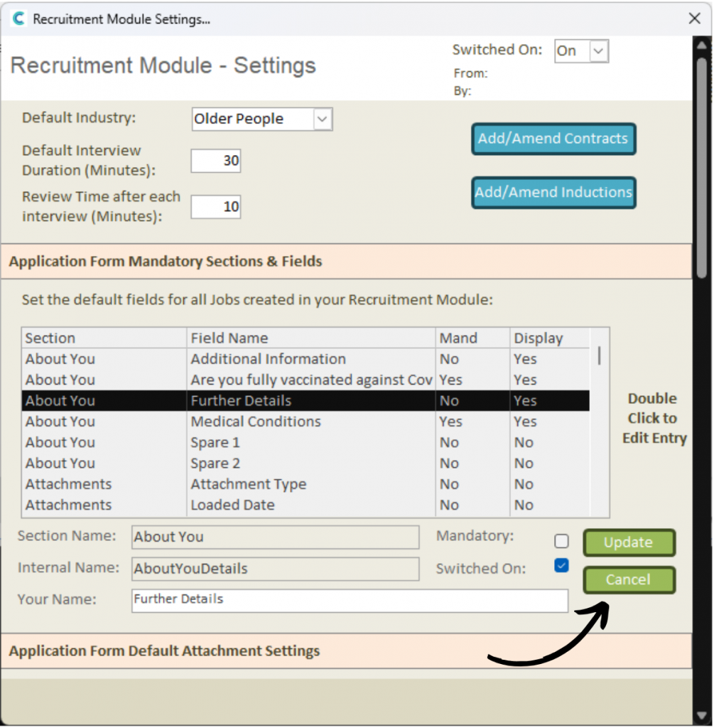
Task: Select the Are you fully vaccinated row
Action: point(305,380)
